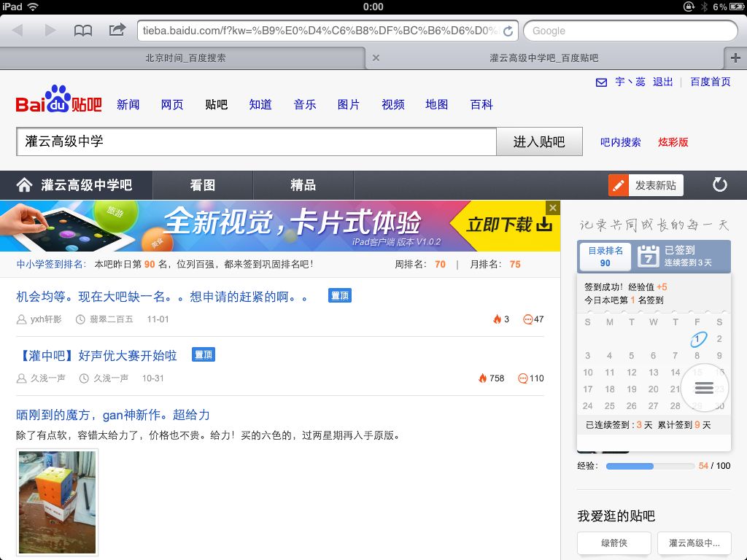Open the 绿箭侠 tieba button
The height and width of the screenshot is (560, 747).
614,542
